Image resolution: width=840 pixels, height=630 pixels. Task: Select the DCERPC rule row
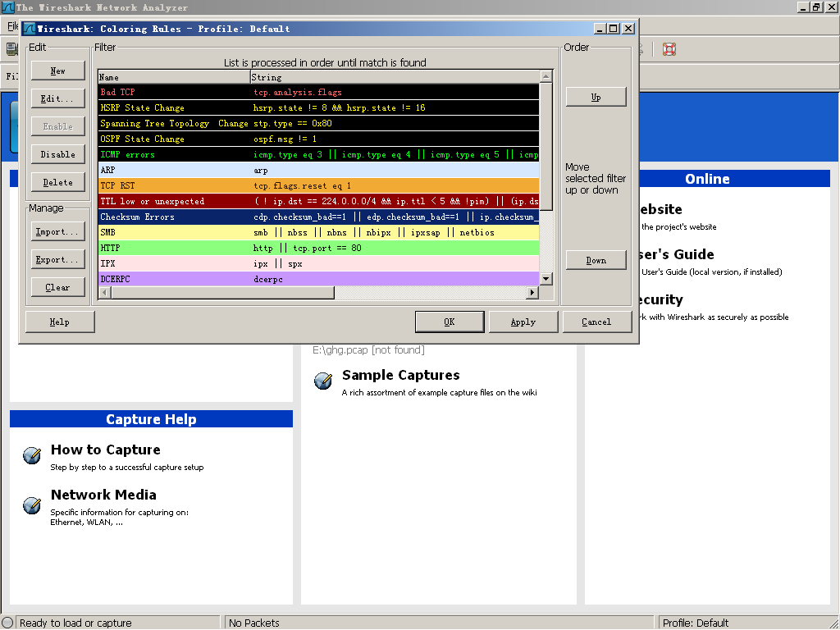(319, 279)
